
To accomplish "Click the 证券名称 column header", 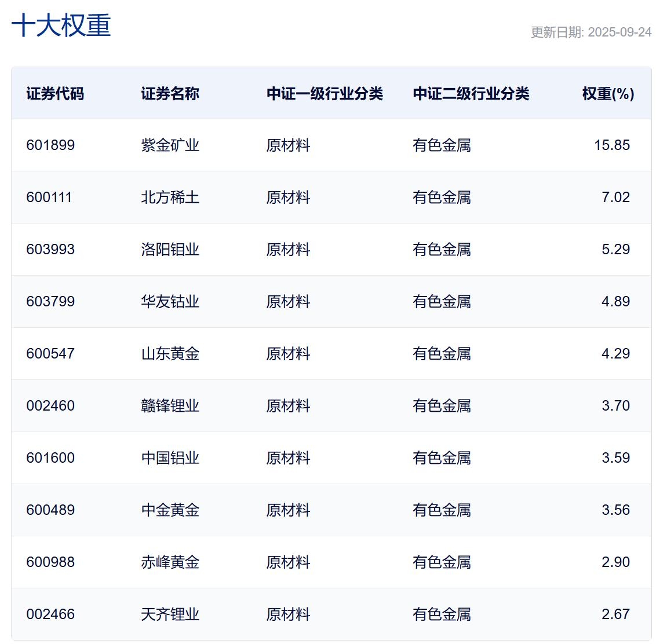I will [170, 93].
